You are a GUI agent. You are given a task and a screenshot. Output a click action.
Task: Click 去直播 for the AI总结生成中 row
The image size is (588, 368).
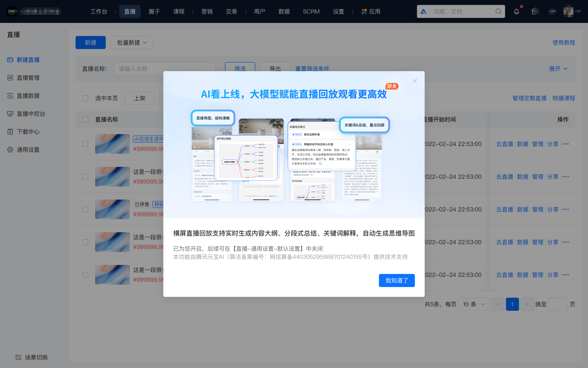tap(505, 144)
